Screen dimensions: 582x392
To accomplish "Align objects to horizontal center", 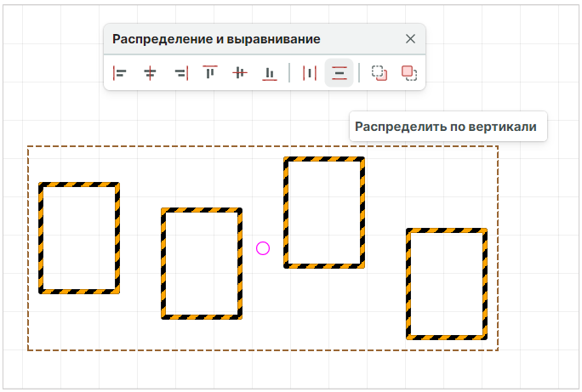I will click(x=150, y=72).
